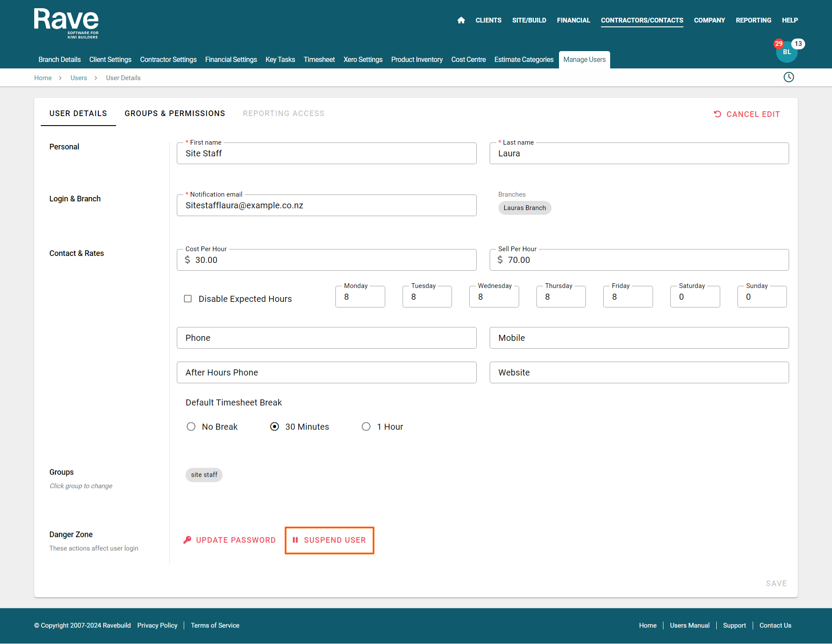The image size is (832, 644).
Task: Go to Users breadcrumb link
Action: 78,78
